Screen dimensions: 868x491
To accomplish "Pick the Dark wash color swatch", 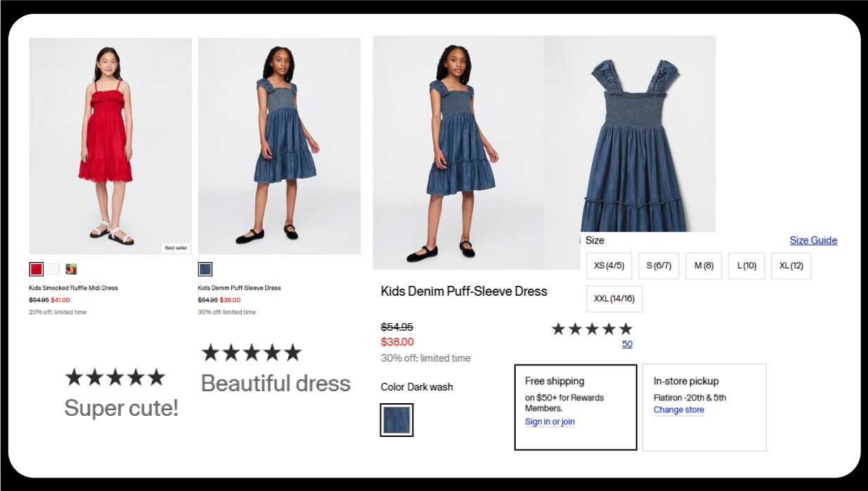I will coord(396,420).
